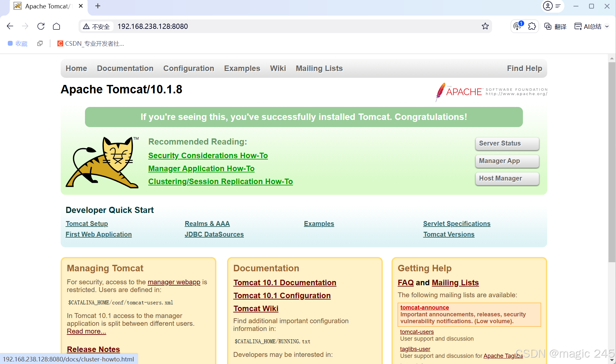Image resolution: width=616 pixels, height=364 pixels.
Task: Bookmark this page with the star icon
Action: click(485, 26)
